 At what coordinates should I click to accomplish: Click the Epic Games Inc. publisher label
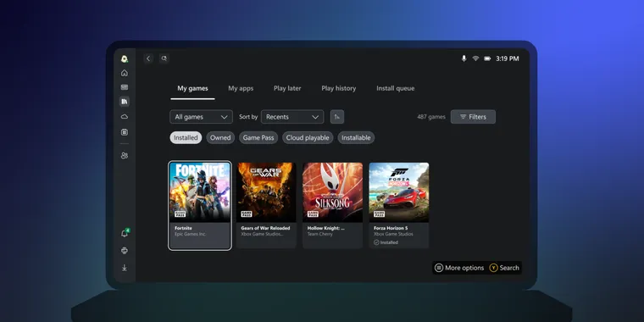[x=190, y=234]
